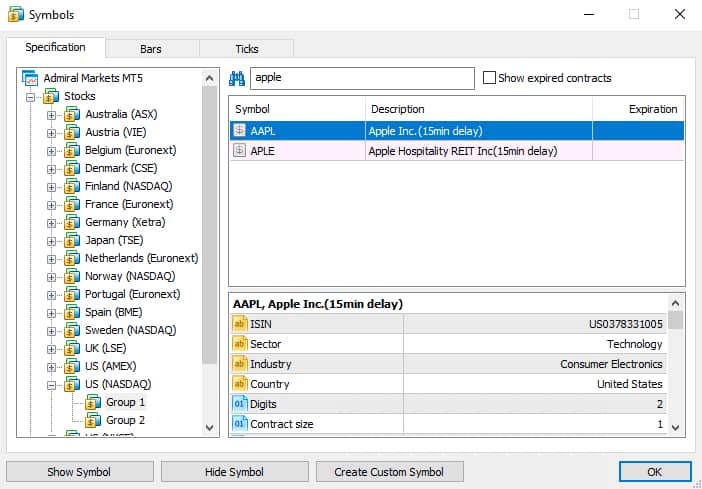Click the Stocks folder icon
This screenshot has width=702, height=489.
[x=51, y=96]
